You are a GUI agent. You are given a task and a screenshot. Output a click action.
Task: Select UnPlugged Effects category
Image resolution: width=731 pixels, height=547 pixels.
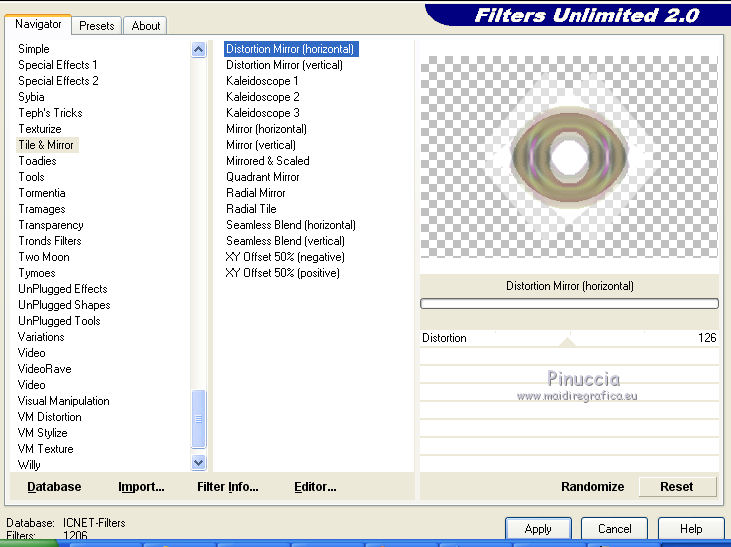(63, 289)
